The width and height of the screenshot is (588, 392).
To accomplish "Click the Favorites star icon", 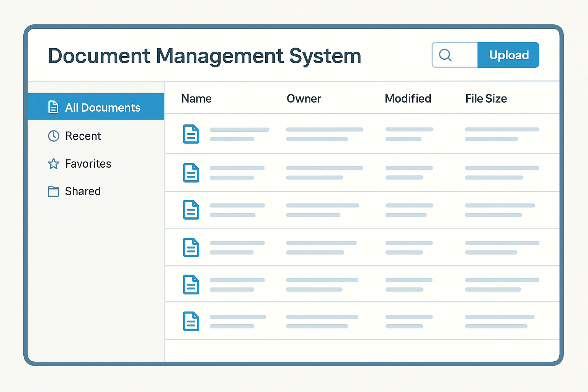I will pyautogui.click(x=53, y=163).
